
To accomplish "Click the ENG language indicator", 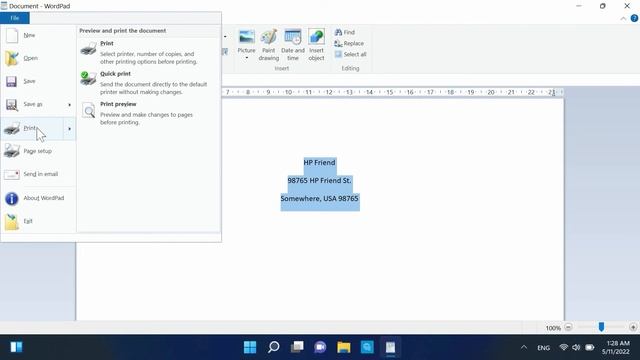I will 543,348.
